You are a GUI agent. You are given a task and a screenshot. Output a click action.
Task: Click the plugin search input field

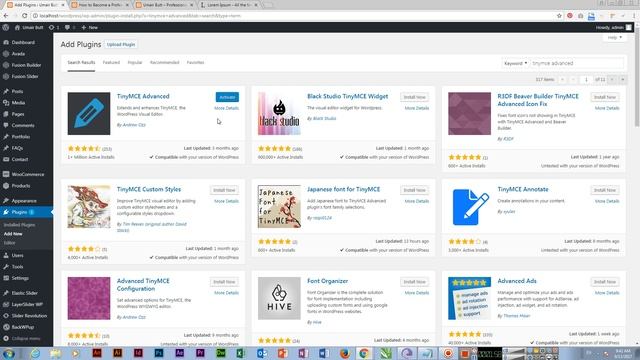(577, 63)
